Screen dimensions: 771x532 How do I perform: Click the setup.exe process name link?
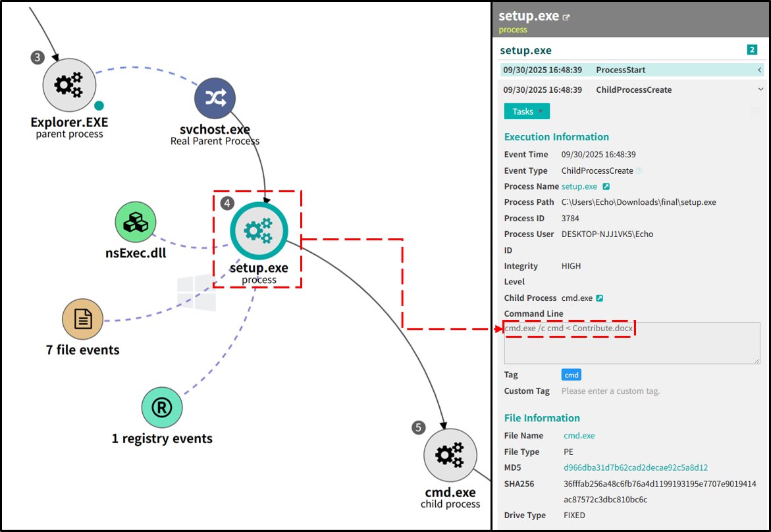coord(579,187)
